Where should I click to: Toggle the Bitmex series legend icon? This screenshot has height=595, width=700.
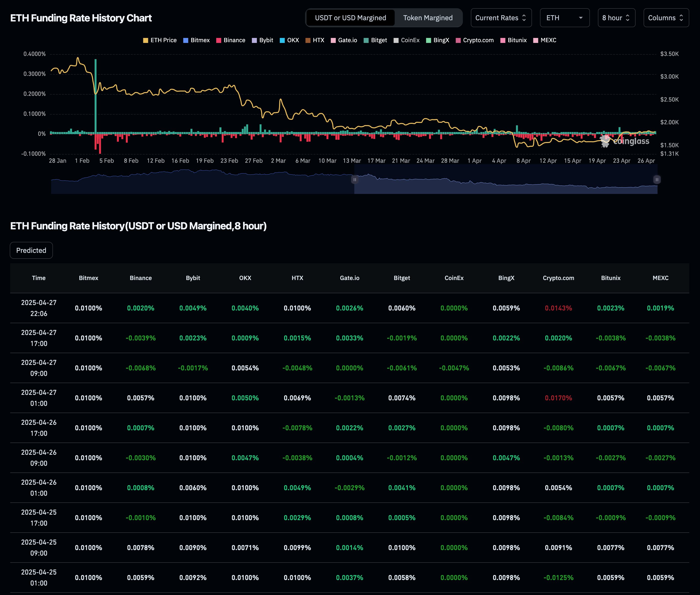pyautogui.click(x=185, y=40)
